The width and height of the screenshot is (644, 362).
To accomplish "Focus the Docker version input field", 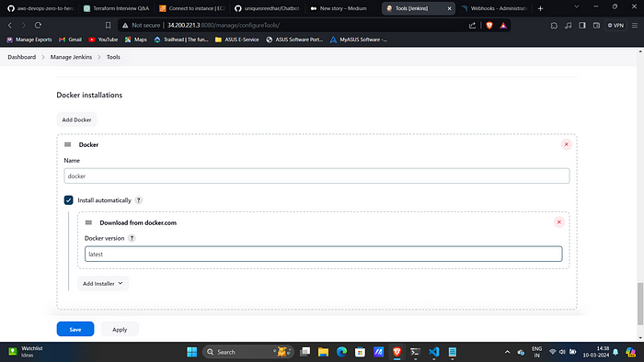I will pyautogui.click(x=323, y=254).
